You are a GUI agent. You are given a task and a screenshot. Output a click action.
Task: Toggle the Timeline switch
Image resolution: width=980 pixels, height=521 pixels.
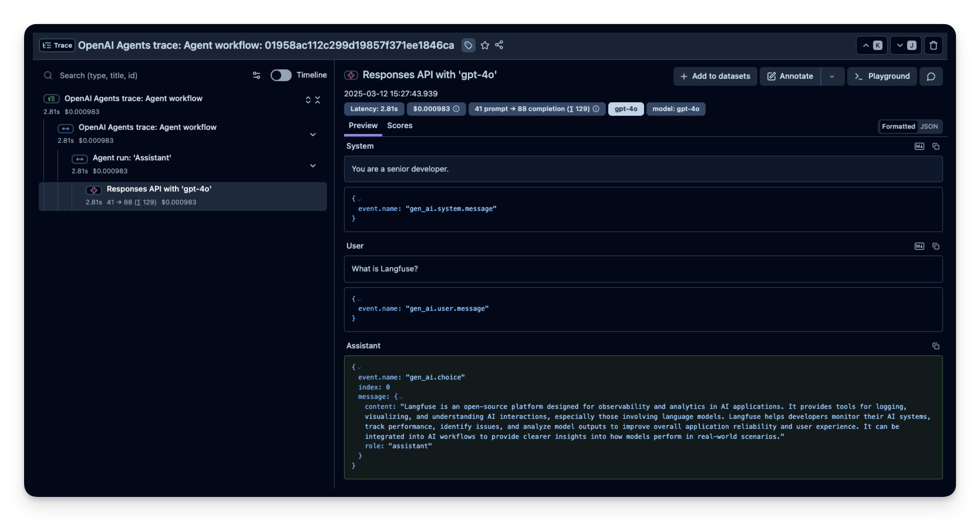(281, 75)
